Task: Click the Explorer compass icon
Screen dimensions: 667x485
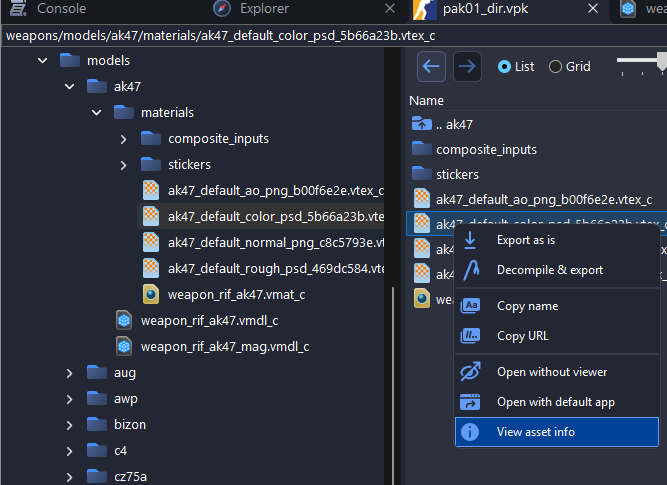Action: [222, 8]
